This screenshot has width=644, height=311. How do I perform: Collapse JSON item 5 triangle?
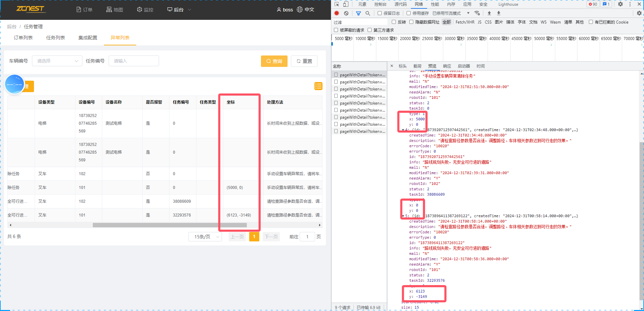403,216
